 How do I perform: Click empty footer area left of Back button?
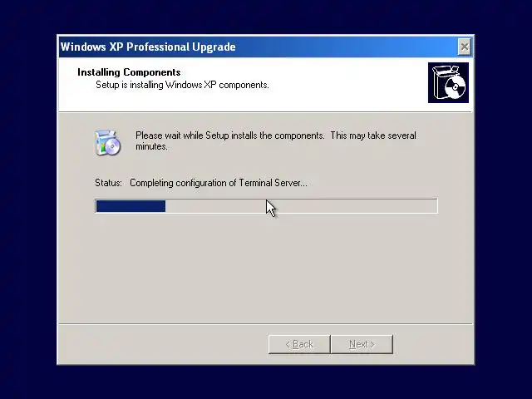click(x=163, y=344)
